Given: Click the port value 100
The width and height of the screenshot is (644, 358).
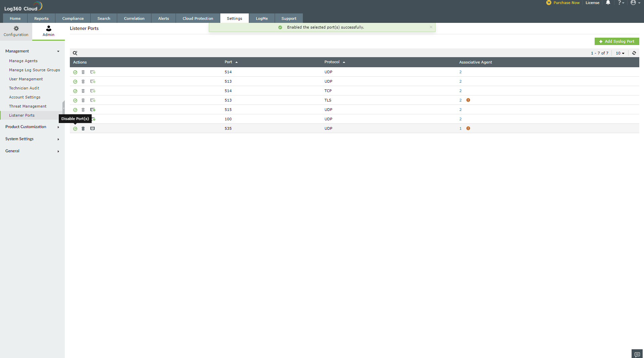Looking at the screenshot, I should click(228, 119).
